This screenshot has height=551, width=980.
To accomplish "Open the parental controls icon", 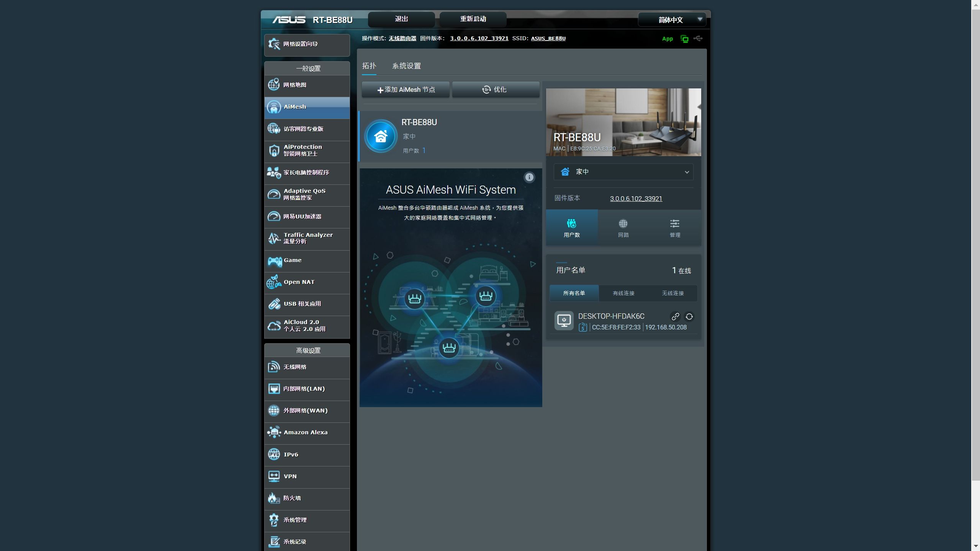I will click(x=274, y=173).
